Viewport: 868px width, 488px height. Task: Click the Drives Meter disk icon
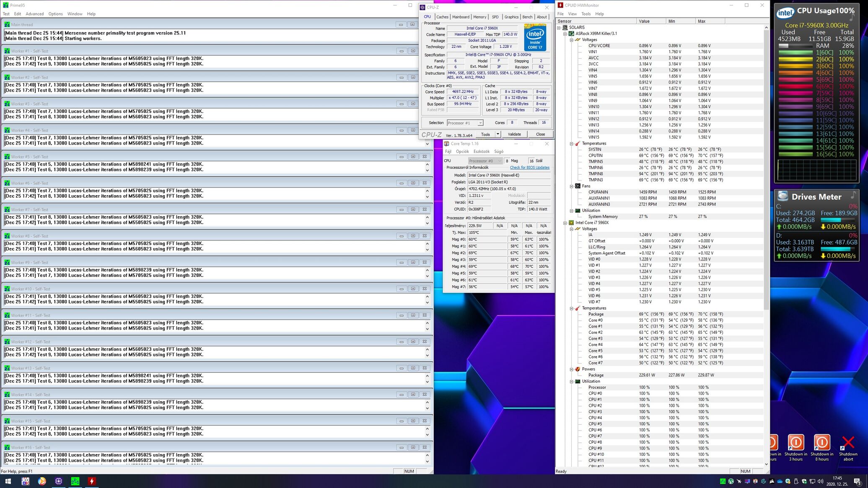click(x=782, y=196)
